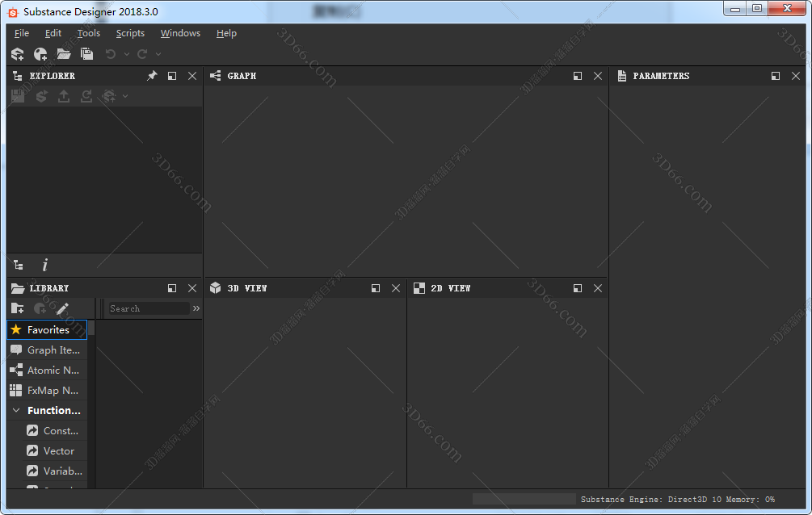Click the Library Search field
The image size is (812, 515).
coord(148,308)
